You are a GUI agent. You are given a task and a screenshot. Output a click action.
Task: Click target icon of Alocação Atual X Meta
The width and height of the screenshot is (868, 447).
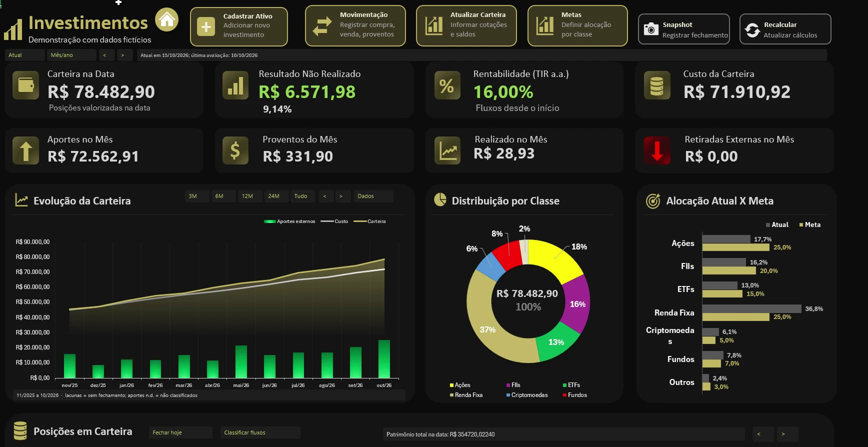click(653, 200)
